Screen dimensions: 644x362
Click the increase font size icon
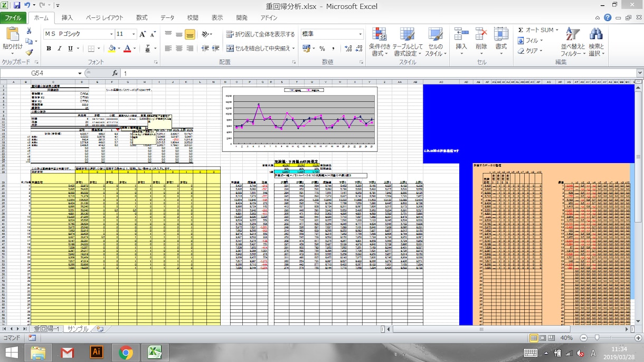tap(143, 34)
